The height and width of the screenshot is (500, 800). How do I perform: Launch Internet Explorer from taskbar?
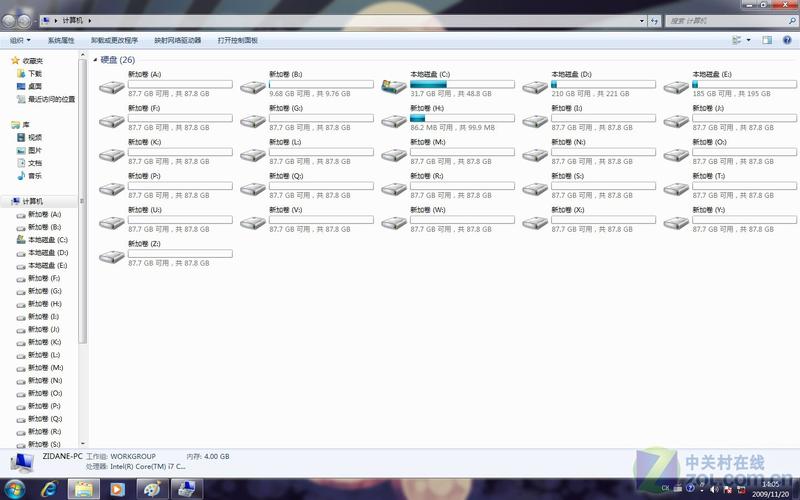point(49,490)
